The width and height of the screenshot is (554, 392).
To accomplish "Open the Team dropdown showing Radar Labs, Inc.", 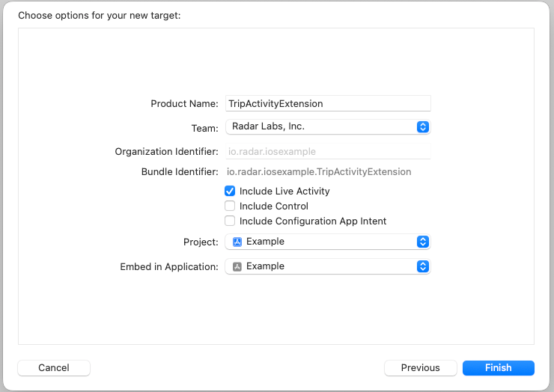I will click(328, 126).
